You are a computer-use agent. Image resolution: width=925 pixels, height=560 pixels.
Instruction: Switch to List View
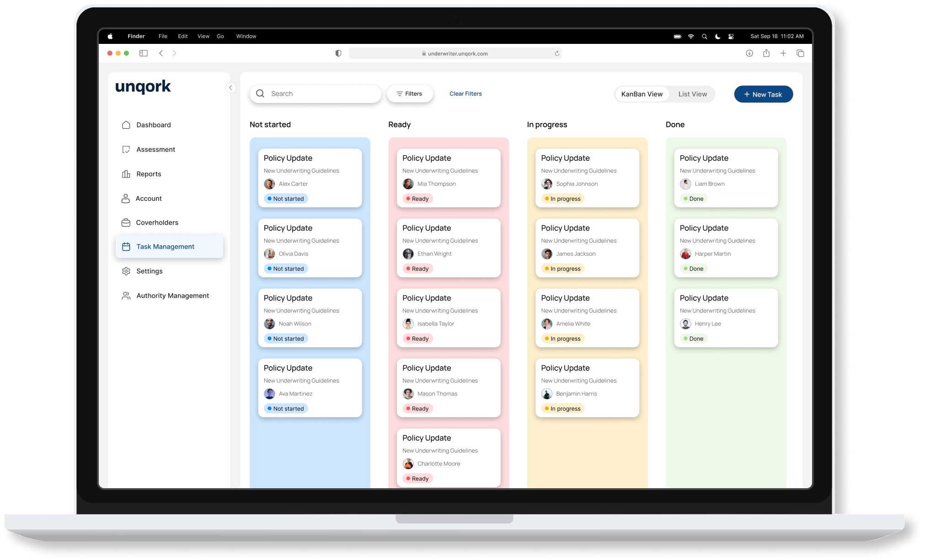pos(692,94)
